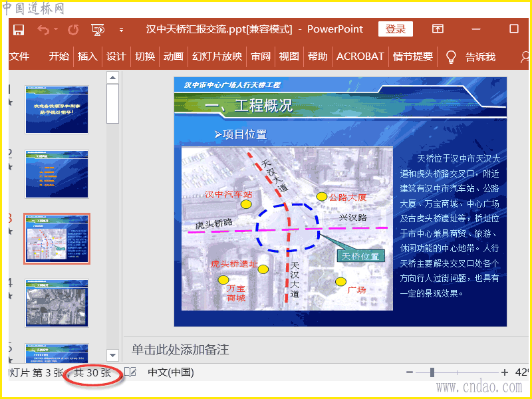Viewport: 532px width, 399px height.
Task: Click the animation star under slide 1 number
Action: tap(10, 102)
